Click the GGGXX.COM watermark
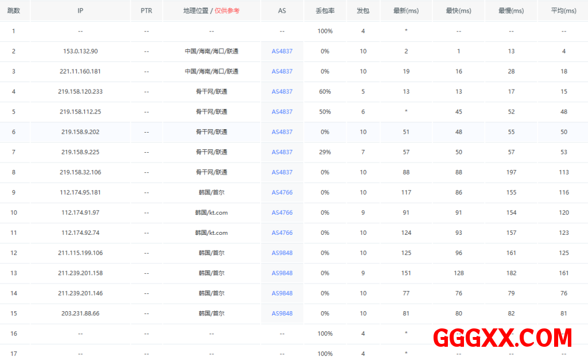 pyautogui.click(x=502, y=338)
